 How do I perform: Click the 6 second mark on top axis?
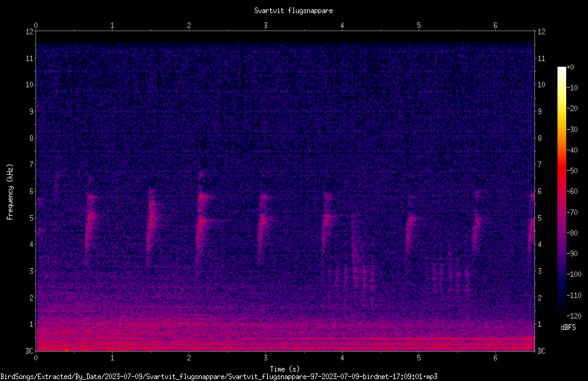point(495,26)
